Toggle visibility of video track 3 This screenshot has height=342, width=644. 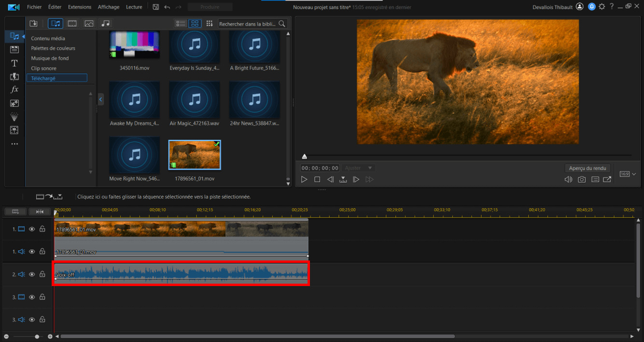32,297
